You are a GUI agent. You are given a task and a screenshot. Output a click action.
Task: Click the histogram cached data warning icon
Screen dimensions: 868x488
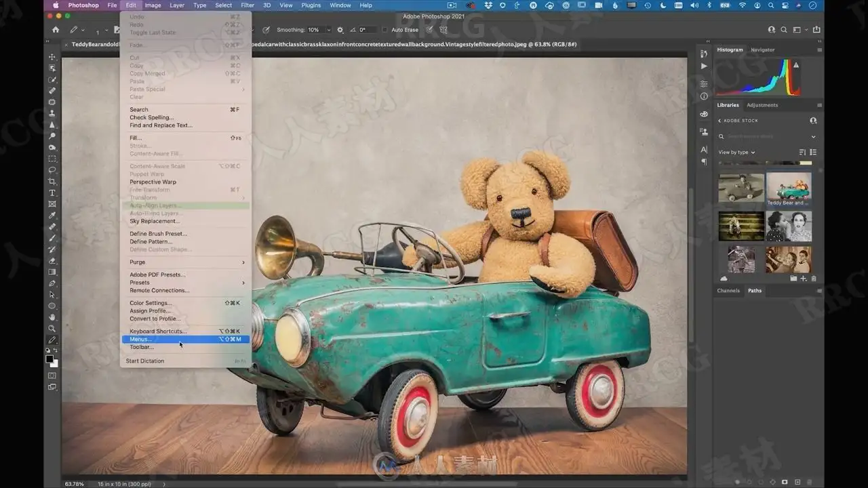(796, 65)
